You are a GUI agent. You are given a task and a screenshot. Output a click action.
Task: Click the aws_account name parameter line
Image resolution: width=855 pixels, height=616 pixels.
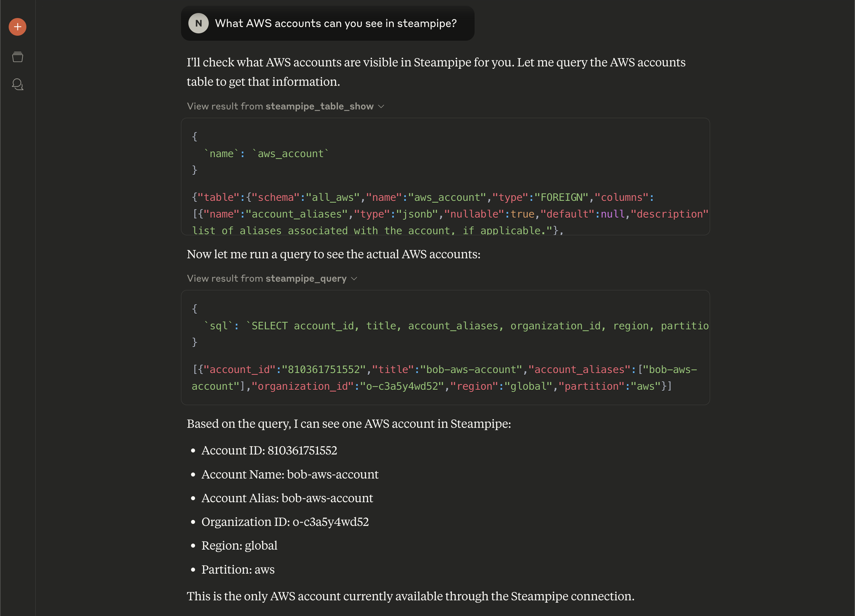coord(266,154)
